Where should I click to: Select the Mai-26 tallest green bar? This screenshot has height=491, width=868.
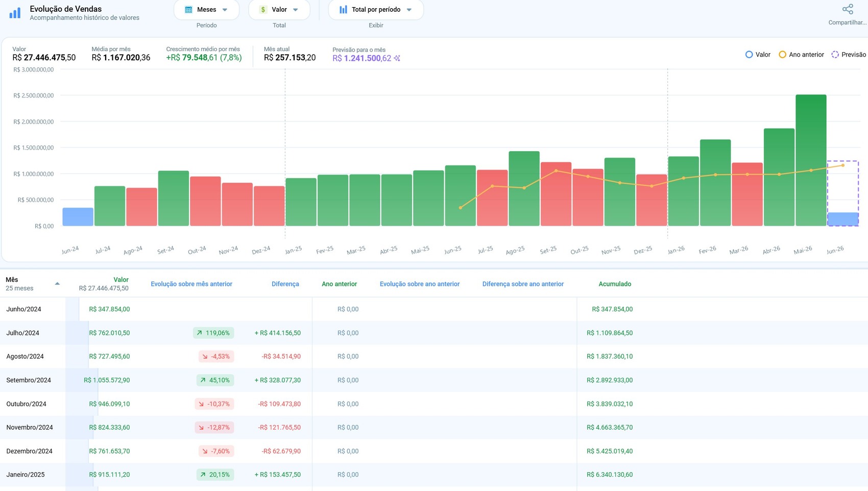[x=811, y=160]
